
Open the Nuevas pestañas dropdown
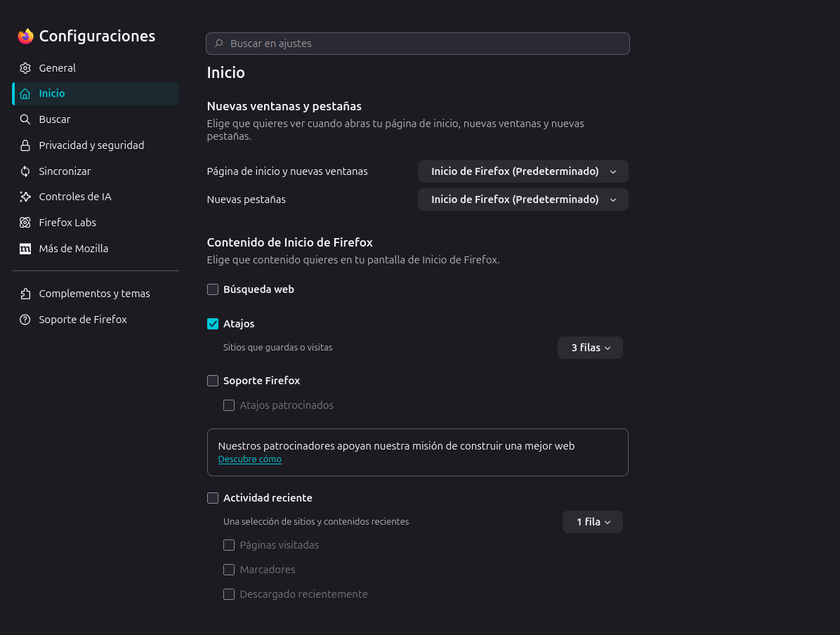[x=523, y=199]
